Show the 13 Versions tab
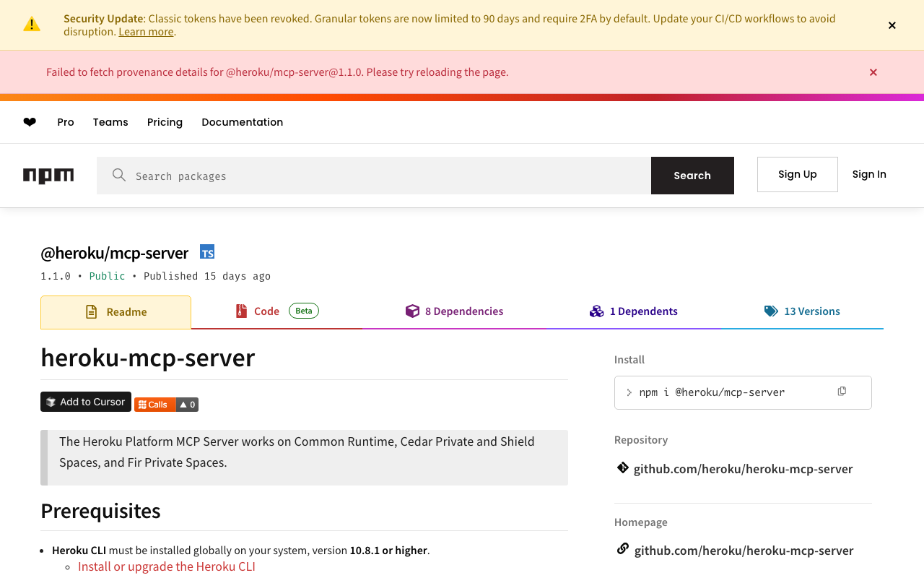Screen dimensions: 924x578 click(x=802, y=311)
